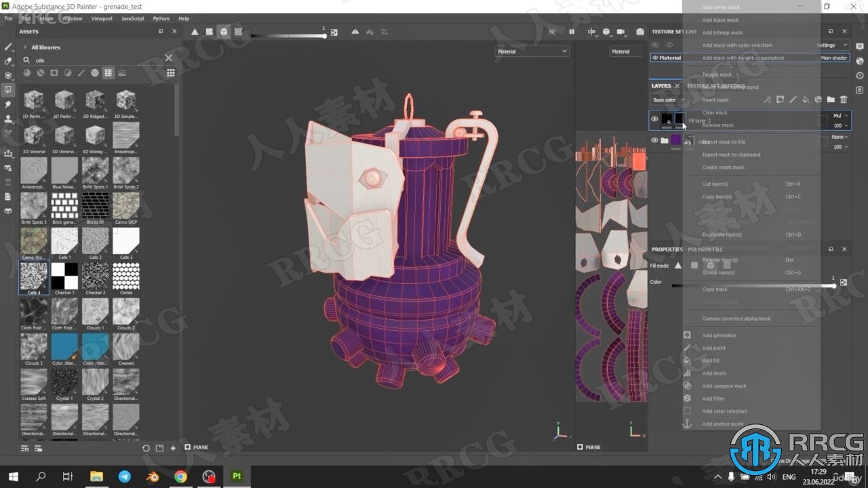The width and height of the screenshot is (868, 488).
Task: Open Telegram from the Windows taskbar
Action: coord(124,476)
